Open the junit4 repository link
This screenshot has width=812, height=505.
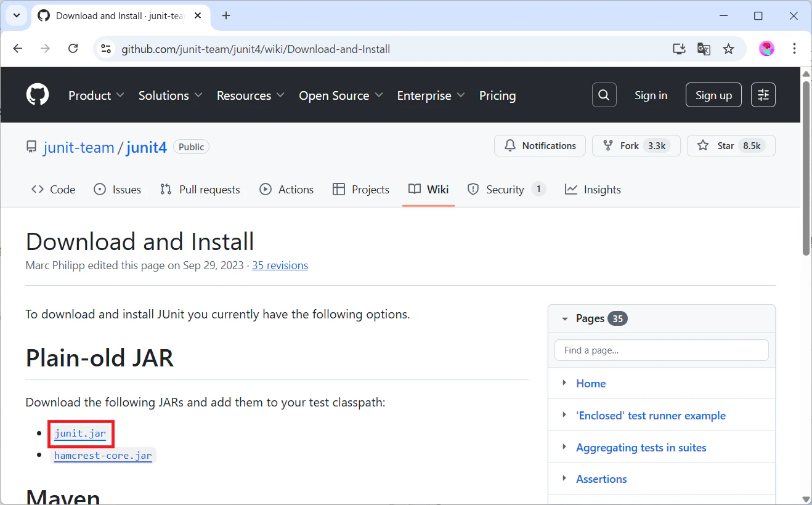pos(147,147)
